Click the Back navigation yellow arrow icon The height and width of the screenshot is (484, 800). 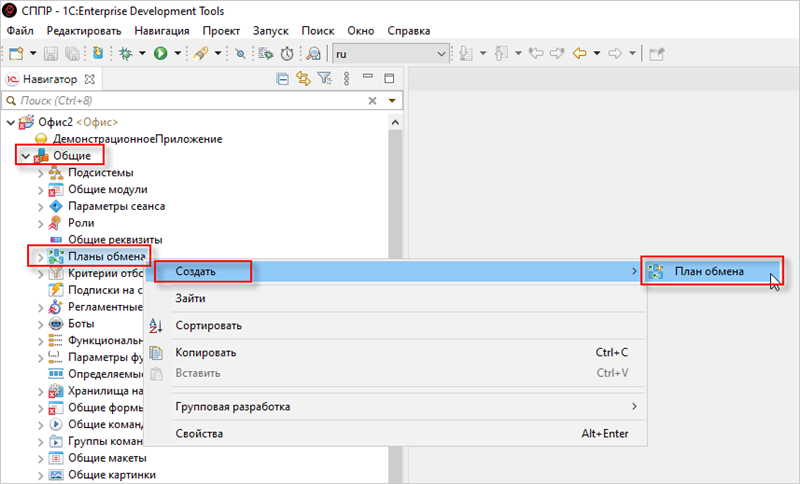pyautogui.click(x=579, y=53)
